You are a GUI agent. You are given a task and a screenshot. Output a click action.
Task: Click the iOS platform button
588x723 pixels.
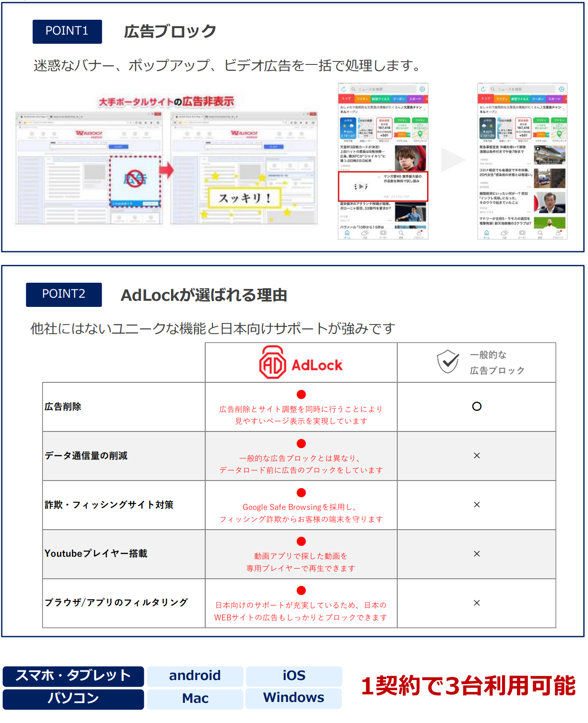294,676
